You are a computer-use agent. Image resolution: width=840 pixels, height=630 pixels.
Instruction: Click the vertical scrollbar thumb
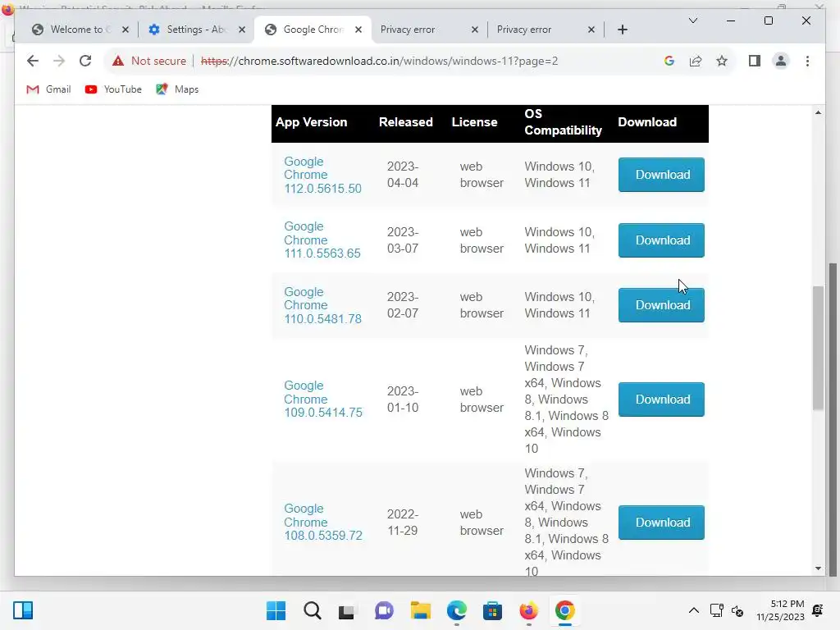[x=818, y=348]
